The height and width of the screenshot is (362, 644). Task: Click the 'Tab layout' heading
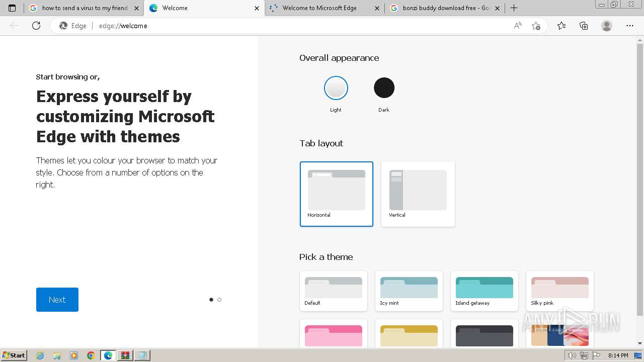(x=321, y=143)
